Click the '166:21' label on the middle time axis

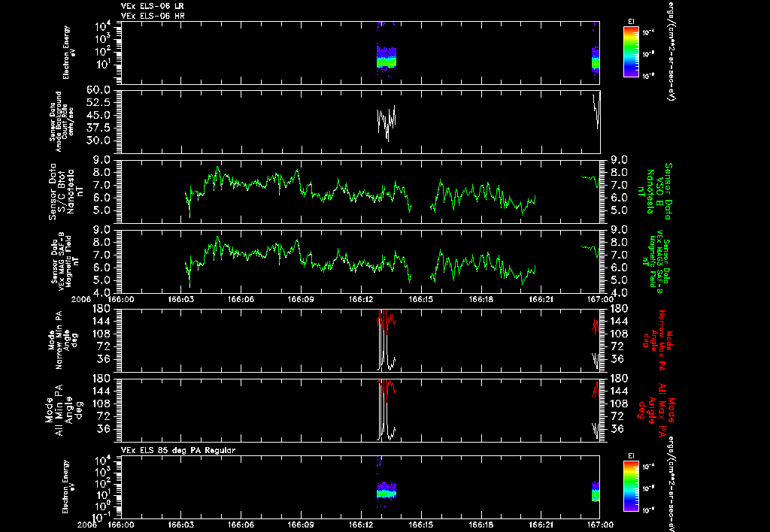[541, 299]
